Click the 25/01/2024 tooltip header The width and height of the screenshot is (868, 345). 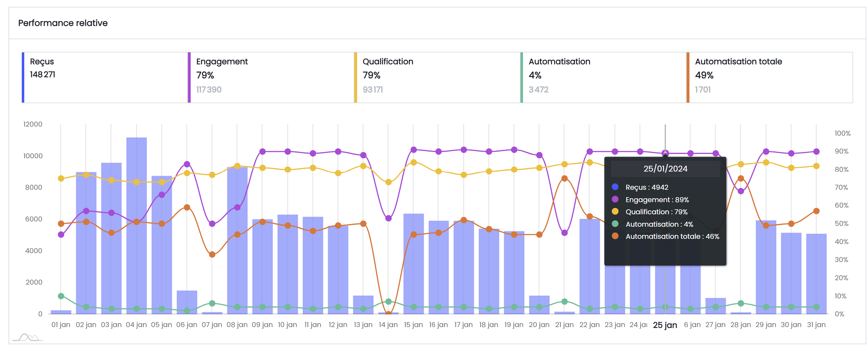[665, 169]
